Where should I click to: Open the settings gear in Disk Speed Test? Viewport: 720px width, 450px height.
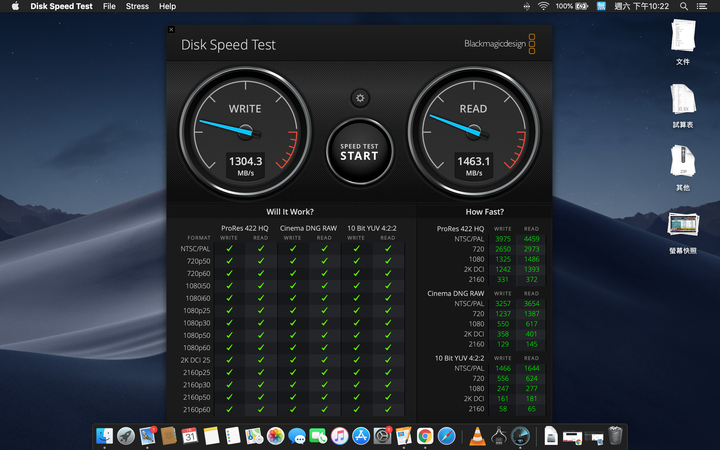(360, 98)
